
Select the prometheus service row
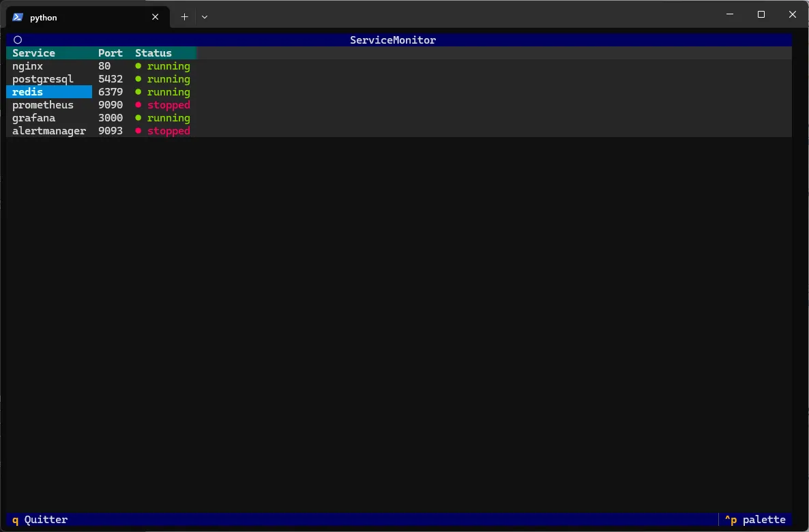coord(43,104)
